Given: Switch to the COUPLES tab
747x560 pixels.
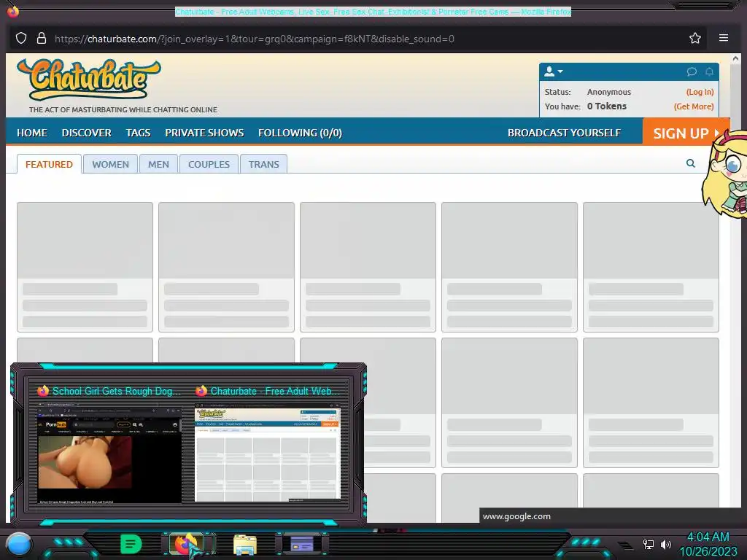Looking at the screenshot, I should coord(209,164).
